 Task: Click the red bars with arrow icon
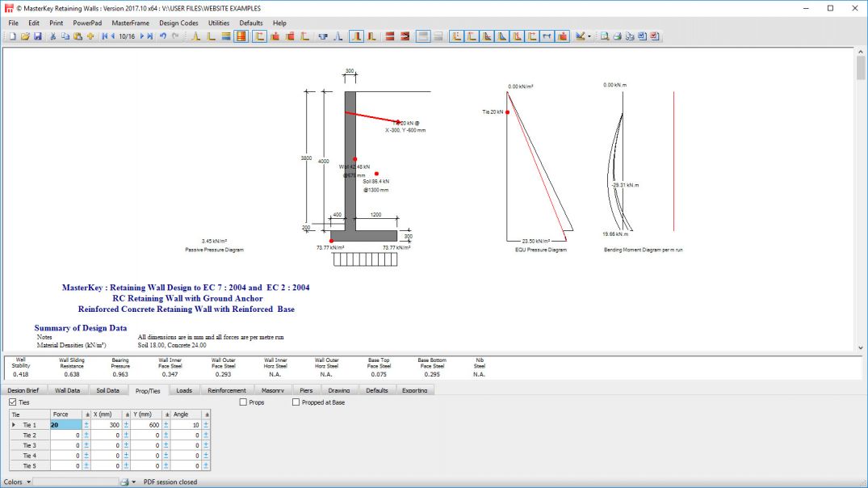click(405, 36)
